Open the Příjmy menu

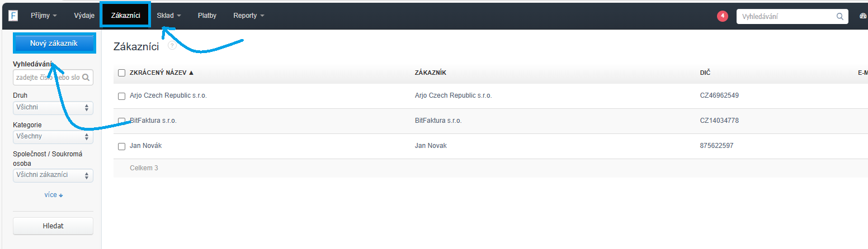point(44,16)
